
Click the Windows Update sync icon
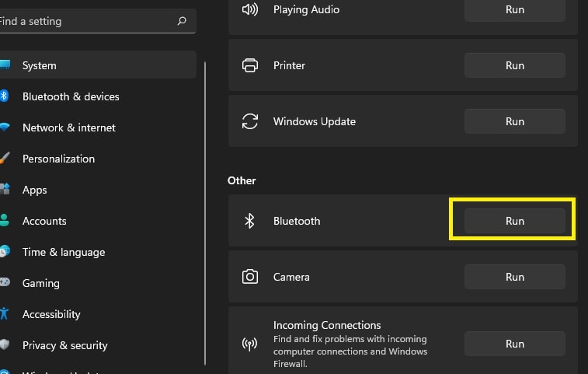coord(250,121)
